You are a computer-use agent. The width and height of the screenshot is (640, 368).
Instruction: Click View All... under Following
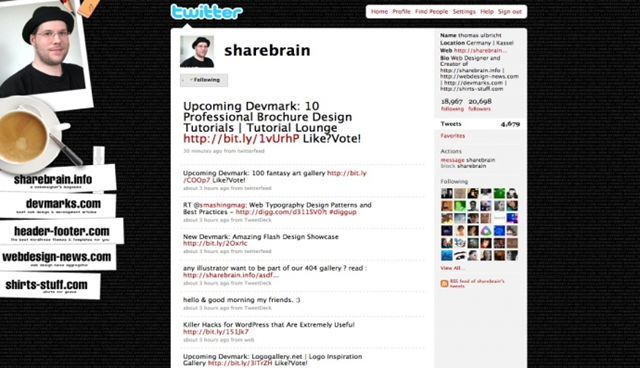[x=453, y=268]
